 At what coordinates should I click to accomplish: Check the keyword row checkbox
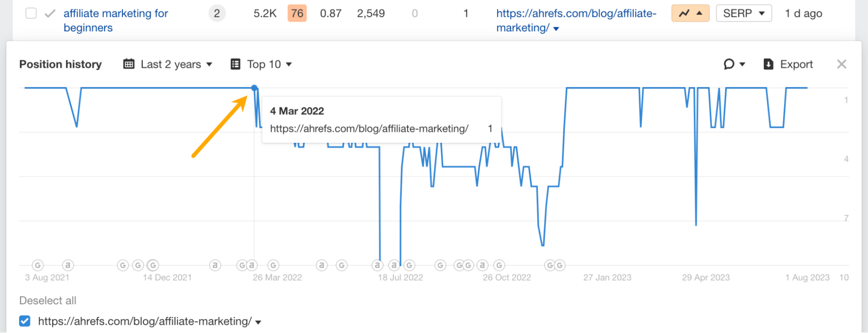point(30,13)
